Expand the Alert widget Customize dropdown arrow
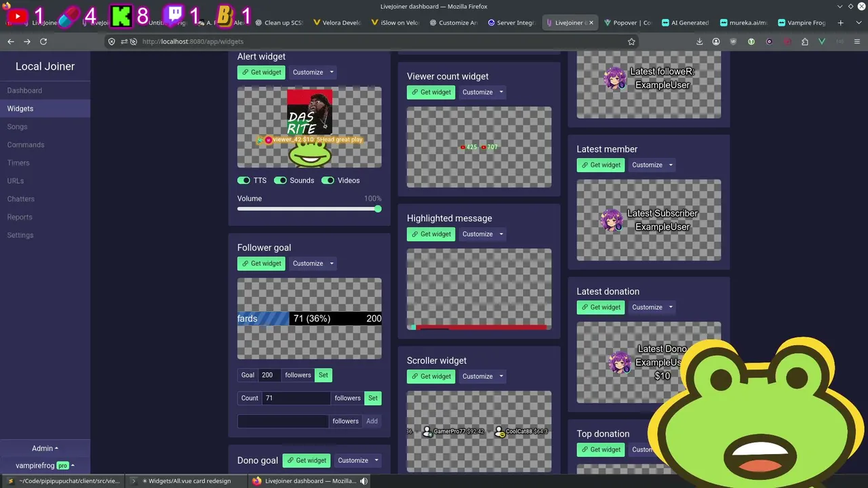Viewport: 868px width, 488px height. [332, 73]
